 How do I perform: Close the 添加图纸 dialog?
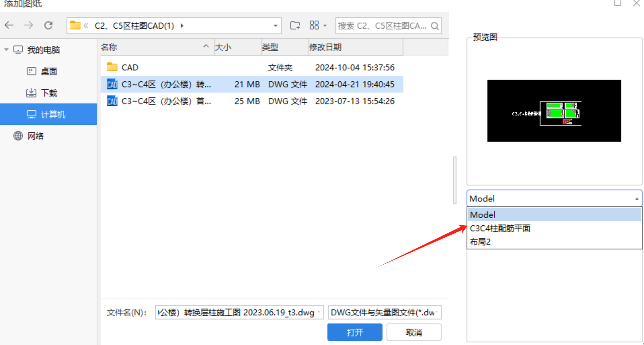[x=636, y=3]
